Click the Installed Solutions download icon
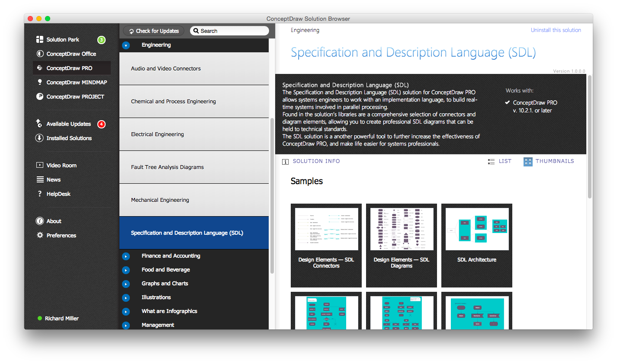The width and height of the screenshot is (617, 364). pyautogui.click(x=39, y=138)
